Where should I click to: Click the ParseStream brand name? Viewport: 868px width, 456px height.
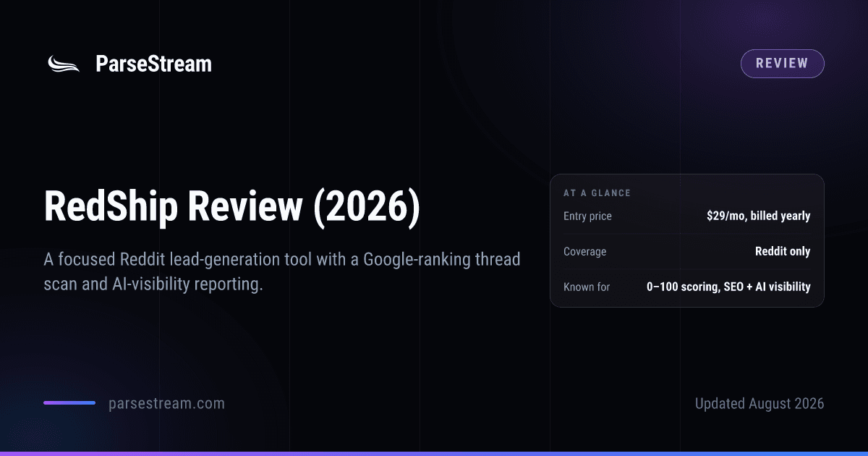tap(153, 64)
